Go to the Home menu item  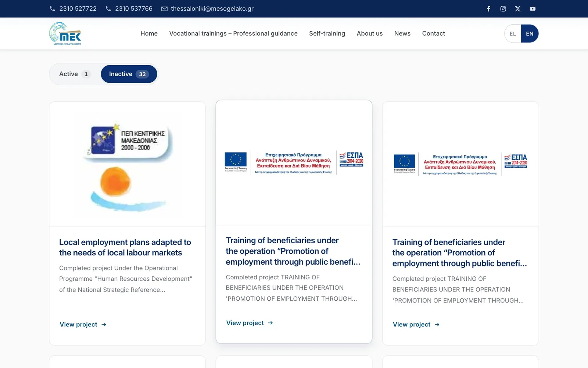click(149, 33)
